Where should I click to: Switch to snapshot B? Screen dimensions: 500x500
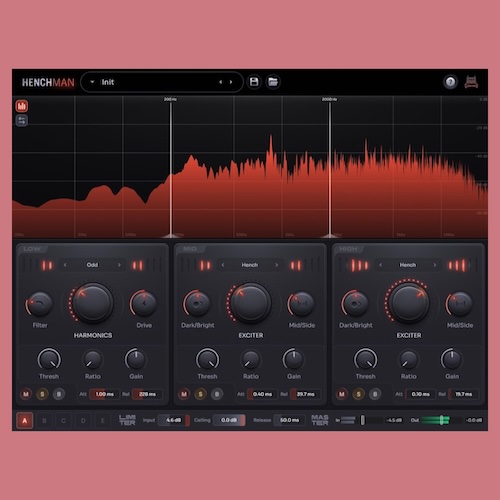[44, 421]
